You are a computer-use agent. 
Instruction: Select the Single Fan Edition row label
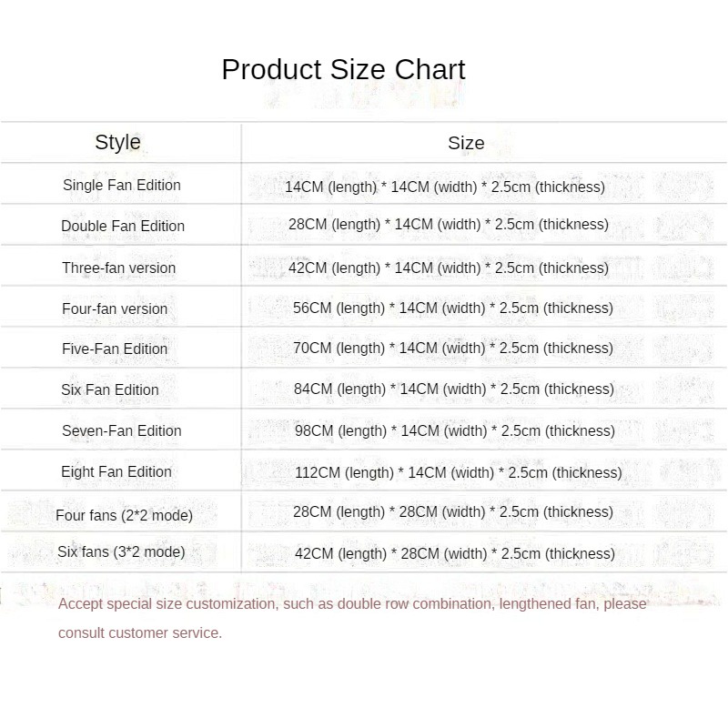coord(122,185)
